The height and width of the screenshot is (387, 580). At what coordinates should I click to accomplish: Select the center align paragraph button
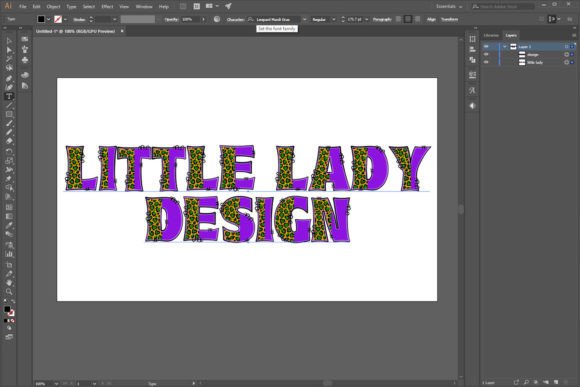408,19
